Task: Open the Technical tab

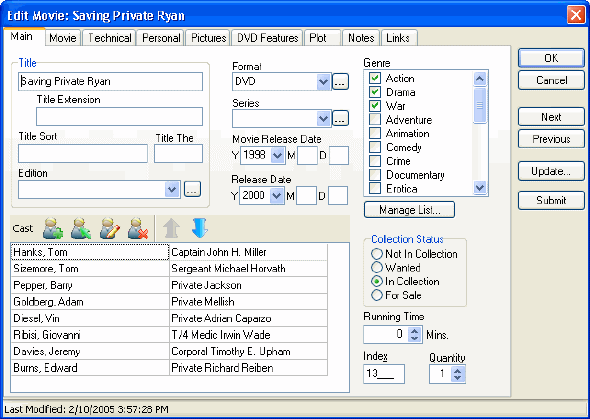Action: [109, 38]
